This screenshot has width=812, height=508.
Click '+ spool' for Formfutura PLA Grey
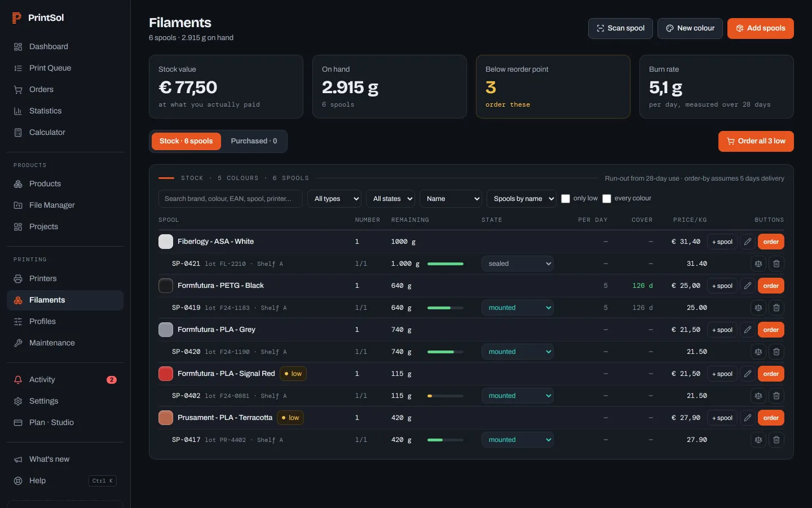722,330
